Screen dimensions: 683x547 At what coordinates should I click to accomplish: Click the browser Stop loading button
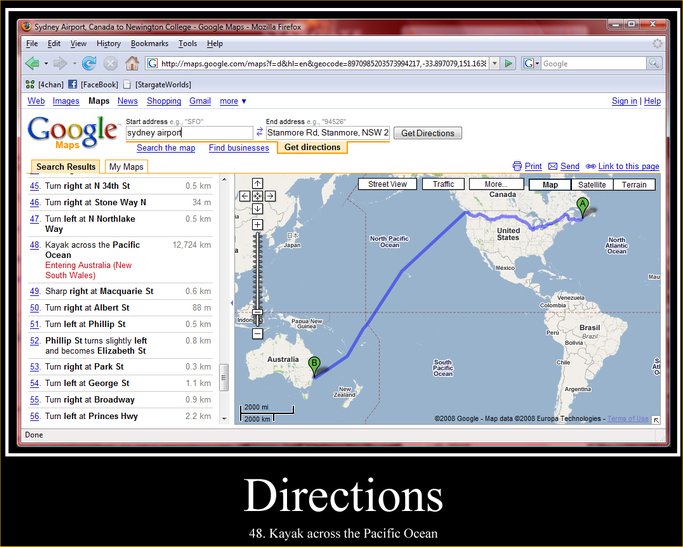point(110,63)
